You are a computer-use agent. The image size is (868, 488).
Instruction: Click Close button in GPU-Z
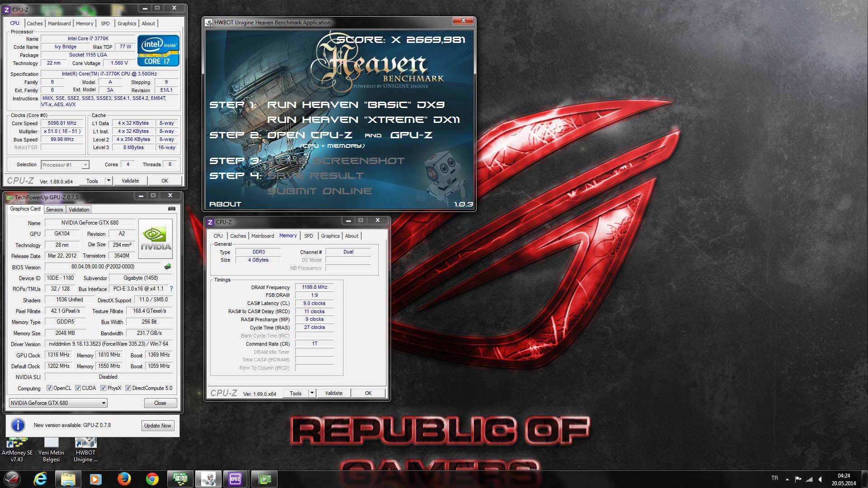(160, 403)
